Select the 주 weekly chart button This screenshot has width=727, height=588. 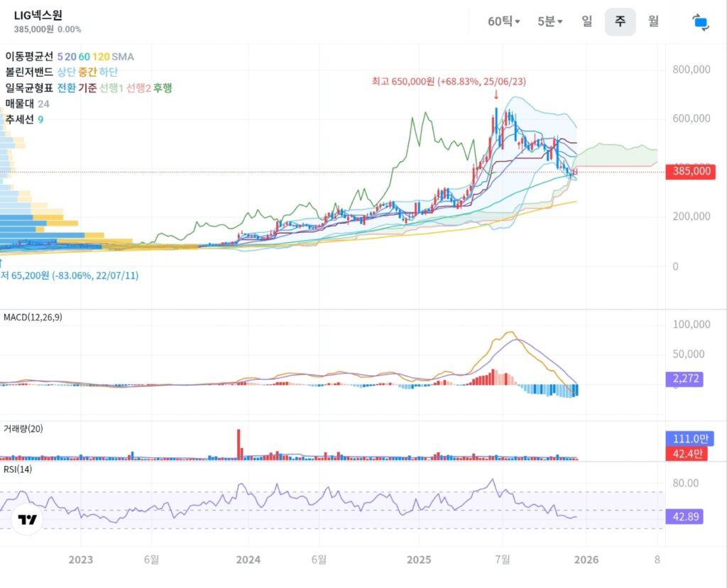coord(620,21)
